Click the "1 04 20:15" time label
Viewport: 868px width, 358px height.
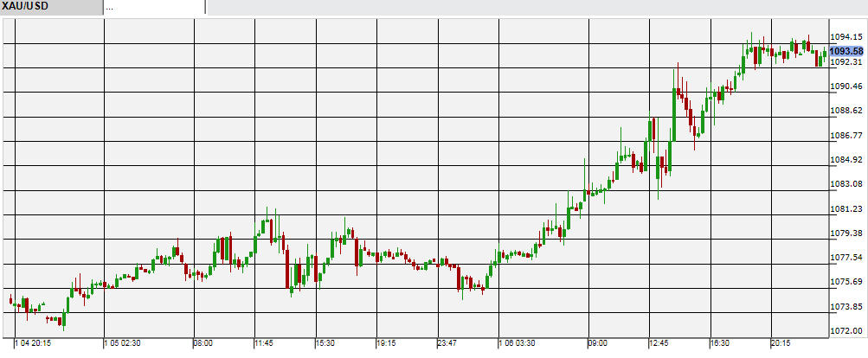(x=32, y=343)
